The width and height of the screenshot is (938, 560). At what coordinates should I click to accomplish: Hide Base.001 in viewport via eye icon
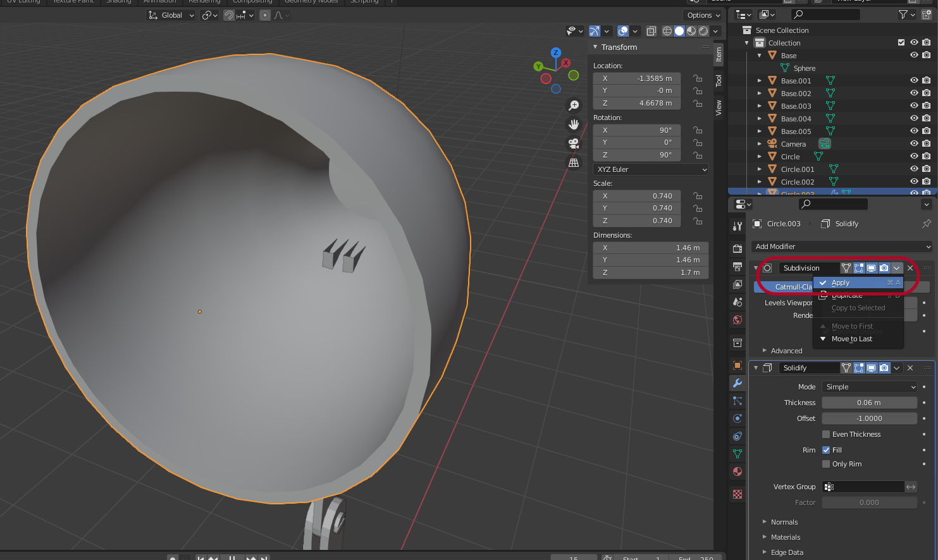(x=914, y=80)
